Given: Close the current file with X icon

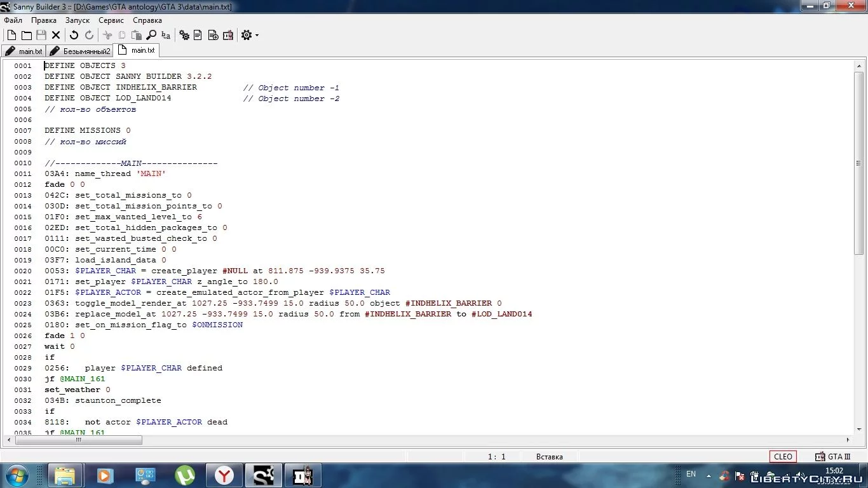Looking at the screenshot, I should 56,36.
